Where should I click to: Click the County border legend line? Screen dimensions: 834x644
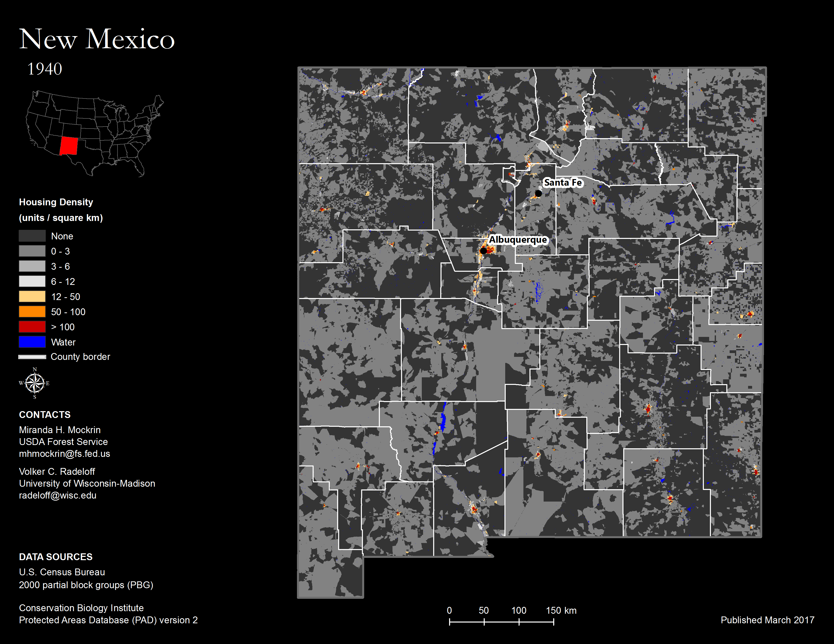tap(32, 357)
